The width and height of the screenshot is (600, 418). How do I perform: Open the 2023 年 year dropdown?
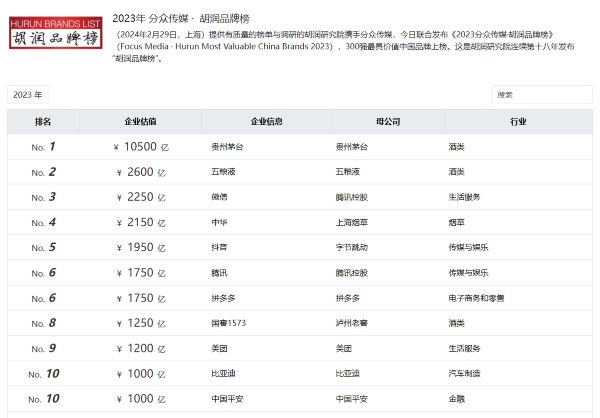click(x=28, y=95)
